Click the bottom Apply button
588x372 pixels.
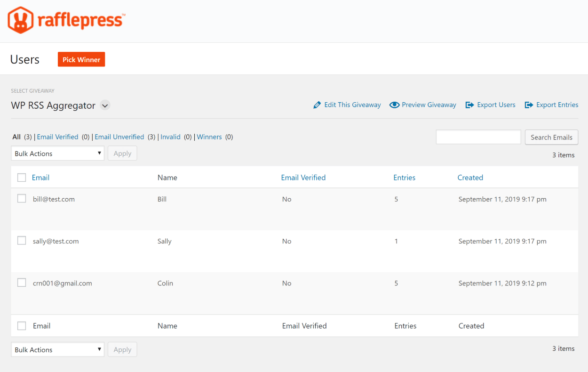tap(122, 349)
